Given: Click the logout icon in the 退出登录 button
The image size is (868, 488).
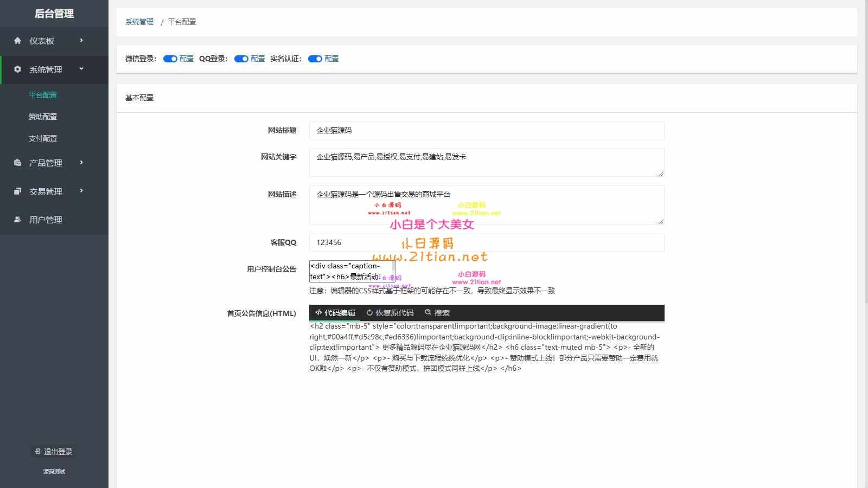Looking at the screenshot, I should pos(37,451).
